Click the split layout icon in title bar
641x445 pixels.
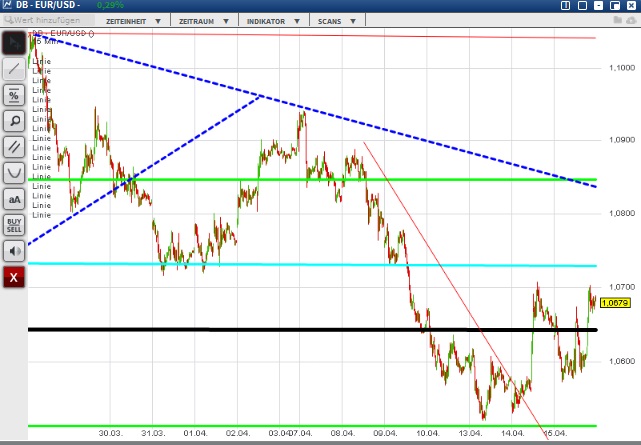click(x=565, y=5)
